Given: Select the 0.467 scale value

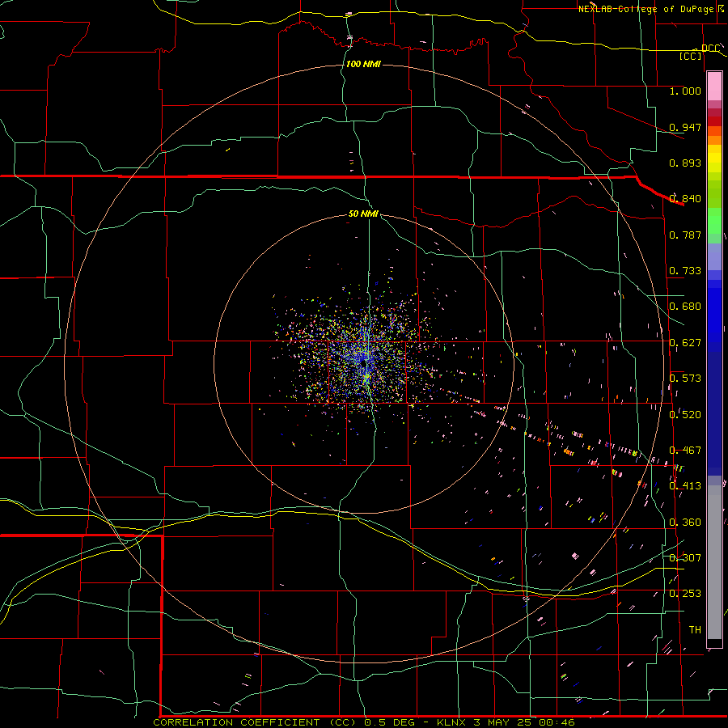Looking at the screenshot, I should click(x=685, y=451).
